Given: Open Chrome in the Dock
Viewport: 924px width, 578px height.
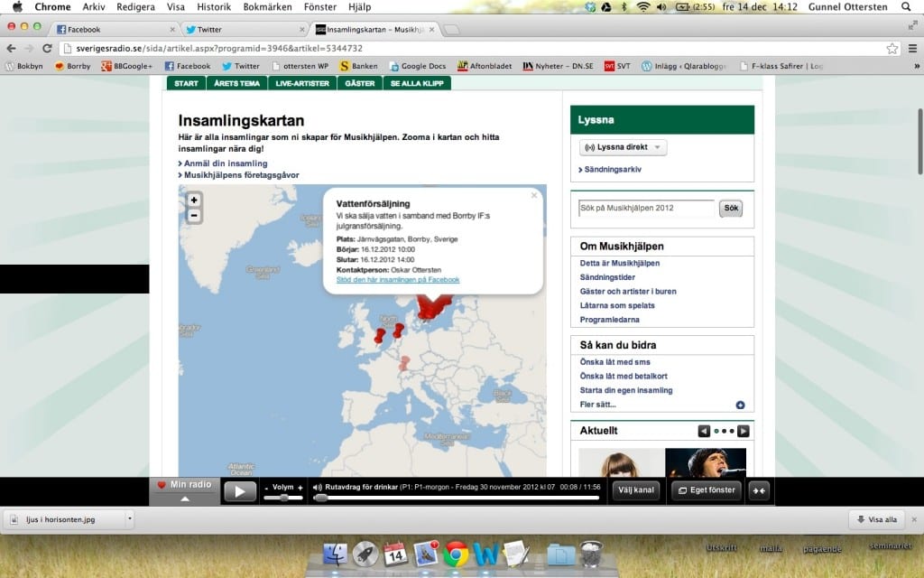Looking at the screenshot, I should (456, 553).
